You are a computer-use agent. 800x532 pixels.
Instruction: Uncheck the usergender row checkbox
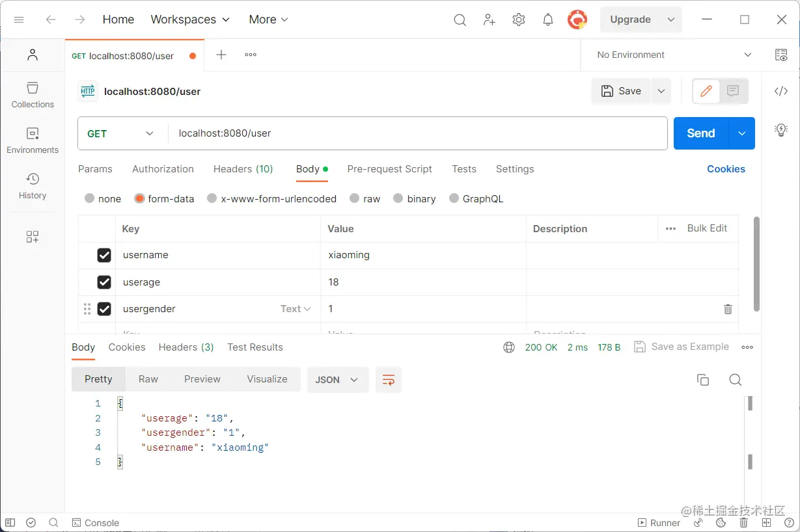tap(104, 309)
